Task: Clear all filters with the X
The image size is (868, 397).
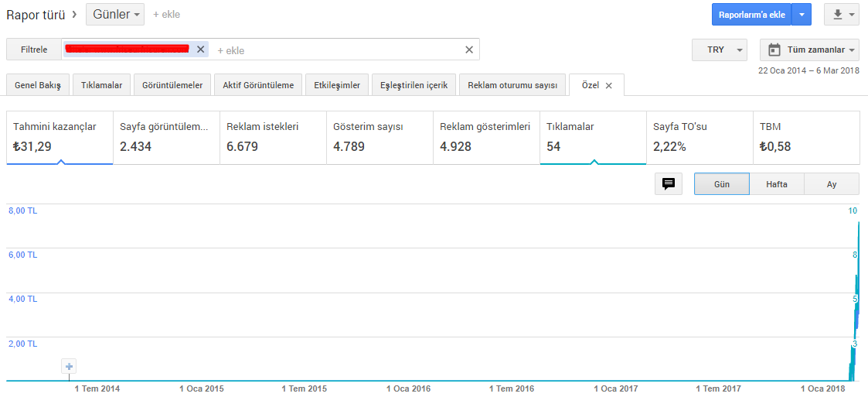Action: click(469, 50)
